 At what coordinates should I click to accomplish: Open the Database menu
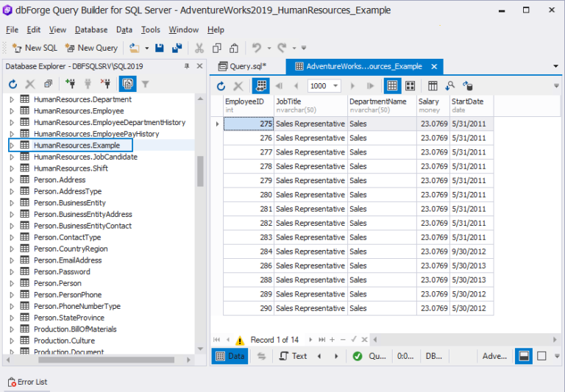pyautogui.click(x=91, y=29)
